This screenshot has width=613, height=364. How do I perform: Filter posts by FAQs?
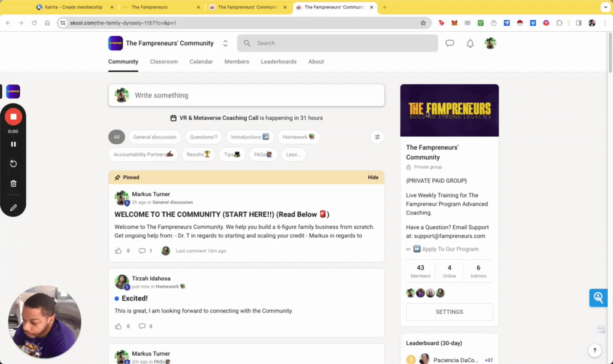(263, 154)
